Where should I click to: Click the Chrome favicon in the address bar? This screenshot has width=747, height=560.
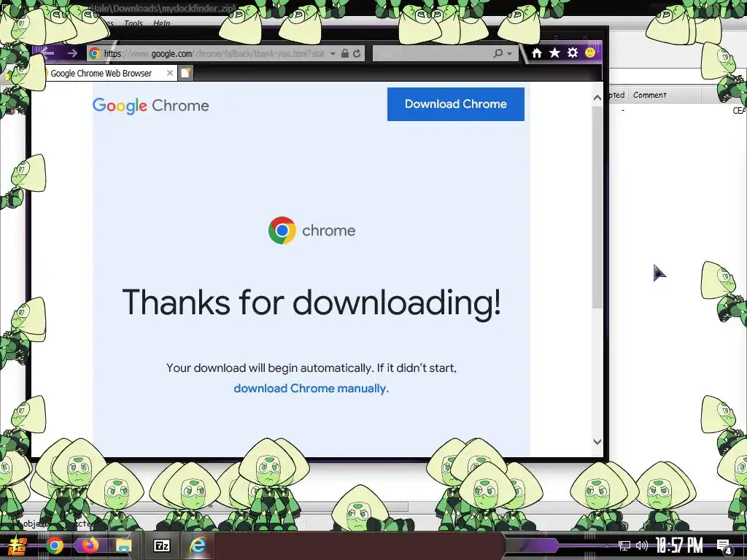pos(95,53)
